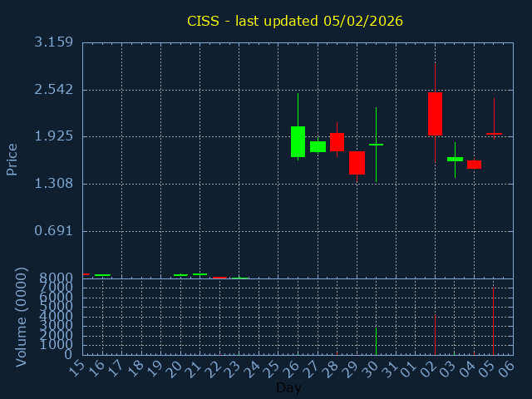The width and height of the screenshot is (532, 399).
Task: Select the 1.925 price axis label
Action: tap(53, 136)
